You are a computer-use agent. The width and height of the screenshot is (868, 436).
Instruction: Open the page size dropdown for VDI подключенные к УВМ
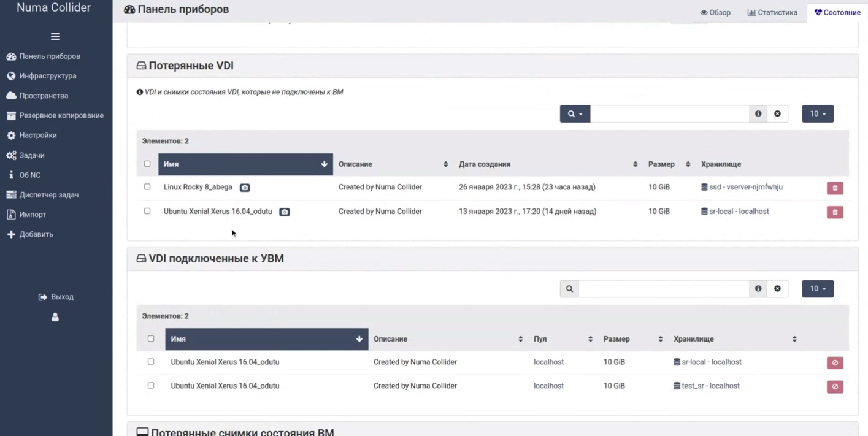pyautogui.click(x=818, y=289)
